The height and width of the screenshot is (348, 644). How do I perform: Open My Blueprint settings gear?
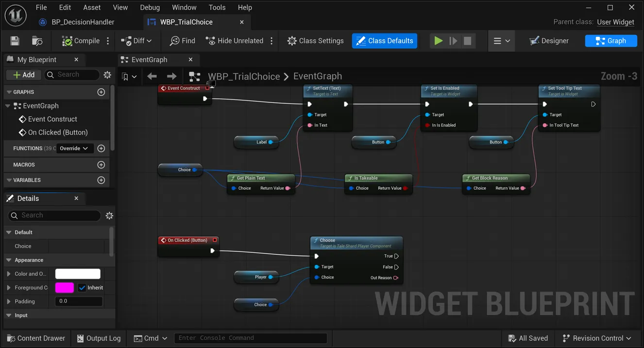(x=107, y=75)
